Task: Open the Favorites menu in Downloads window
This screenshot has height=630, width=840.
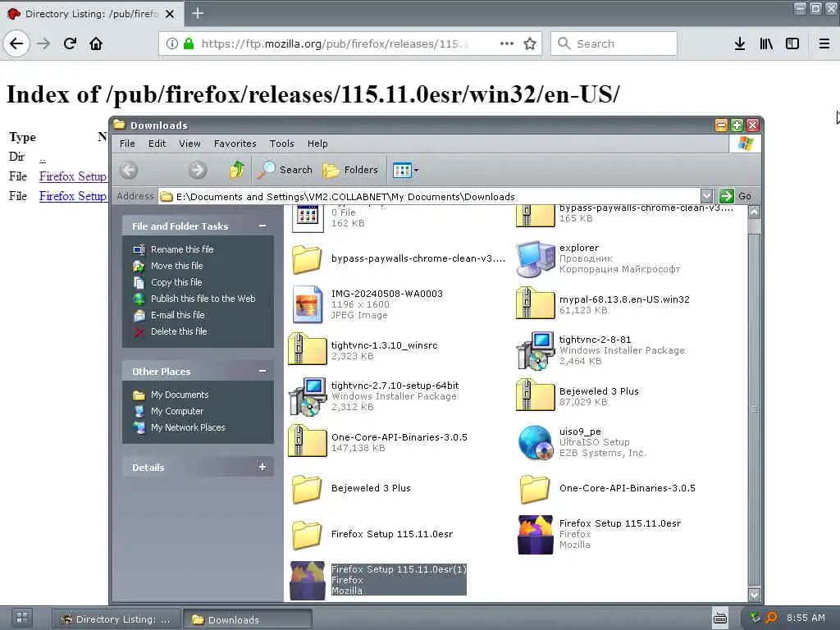Action: point(235,144)
